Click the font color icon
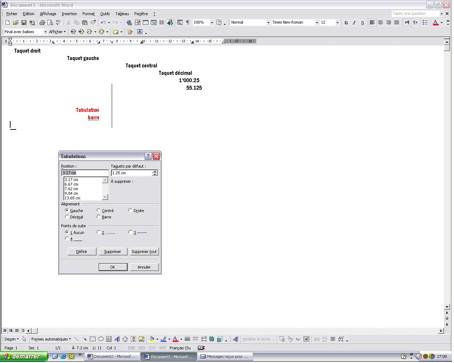 click(435, 22)
